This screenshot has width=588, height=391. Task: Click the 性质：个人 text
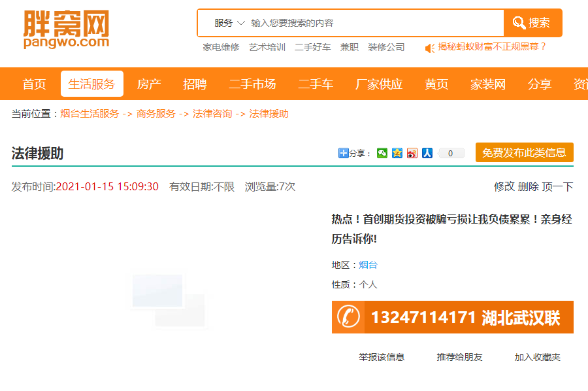[x=354, y=284]
